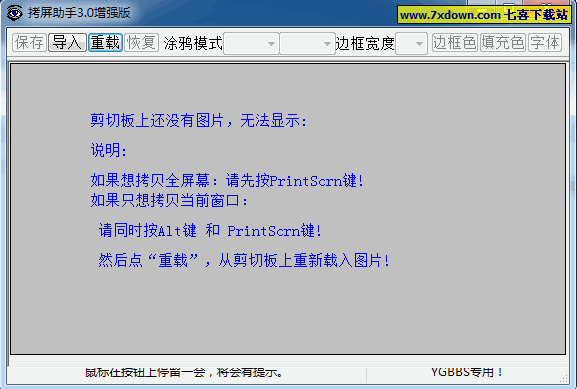Expand the 边框宽度 dropdown
The image size is (577, 389).
pyautogui.click(x=411, y=43)
